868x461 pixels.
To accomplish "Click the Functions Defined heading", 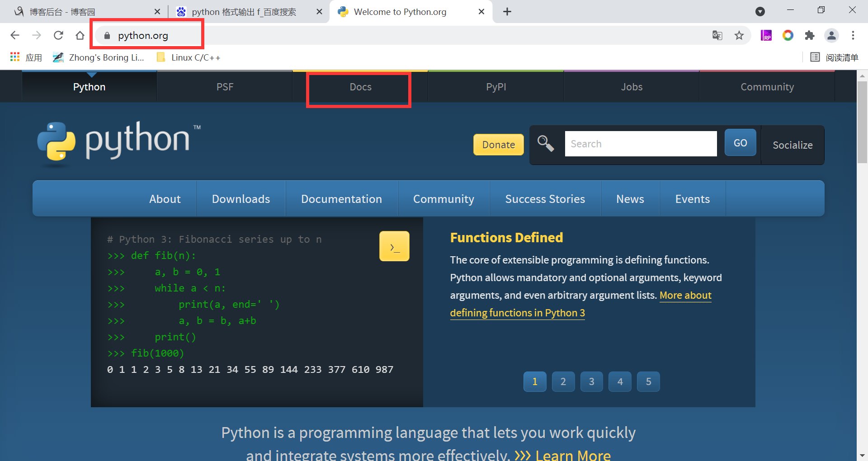I will [x=507, y=238].
